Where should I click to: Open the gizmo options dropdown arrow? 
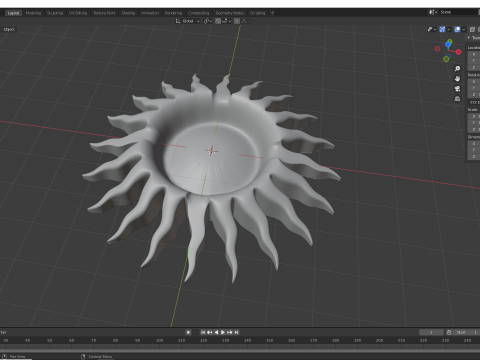(x=449, y=29)
